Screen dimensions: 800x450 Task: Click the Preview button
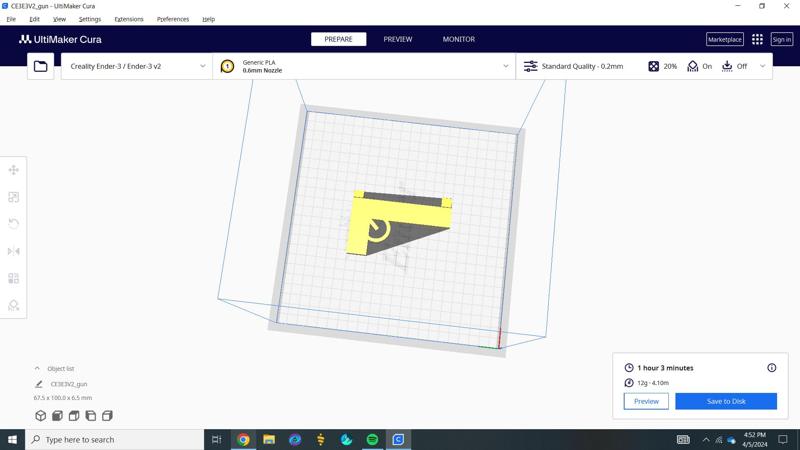(x=646, y=402)
